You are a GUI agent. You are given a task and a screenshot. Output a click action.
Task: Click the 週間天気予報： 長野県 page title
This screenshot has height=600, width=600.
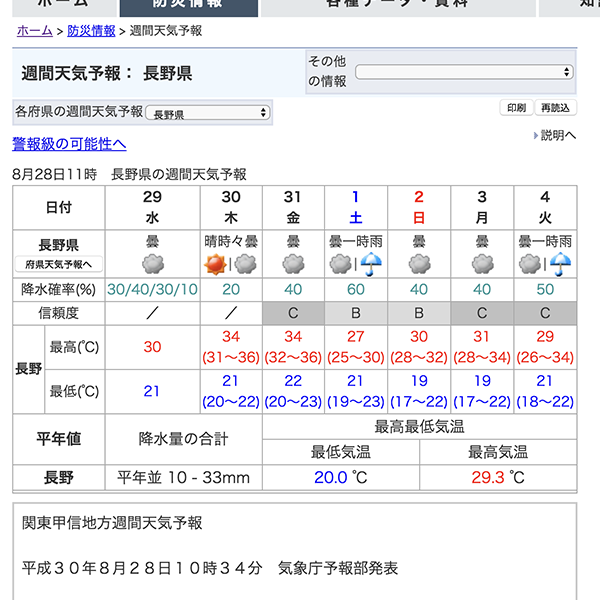107,73
